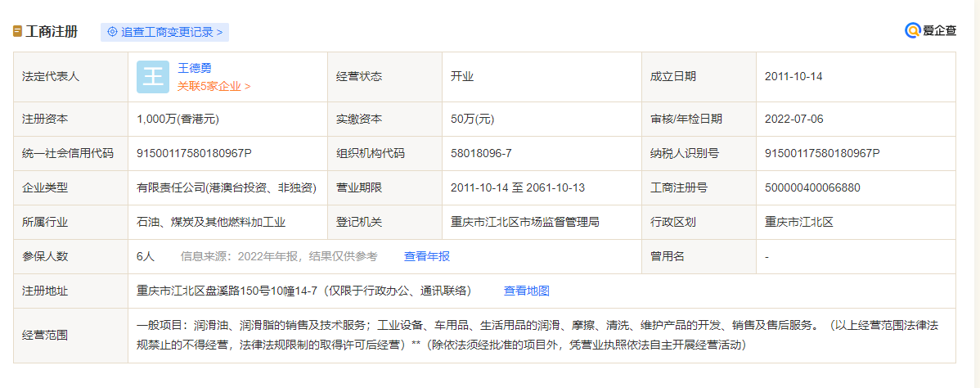This screenshot has width=980, height=388.
Task: Click the 经营范围 label cell
Action: [70, 336]
